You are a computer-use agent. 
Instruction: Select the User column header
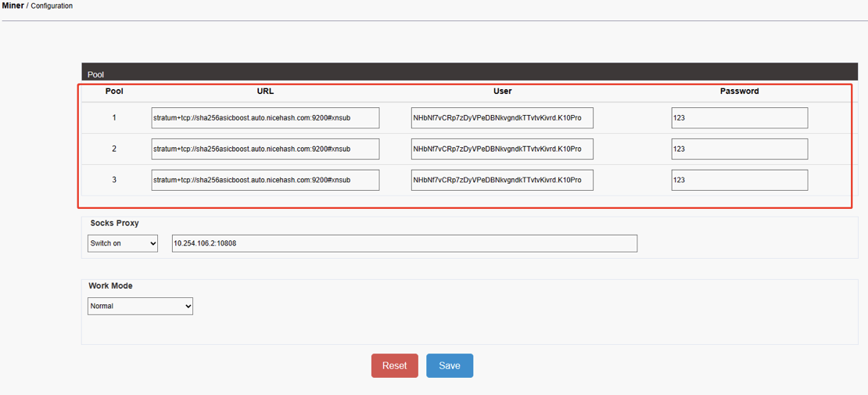(x=502, y=91)
